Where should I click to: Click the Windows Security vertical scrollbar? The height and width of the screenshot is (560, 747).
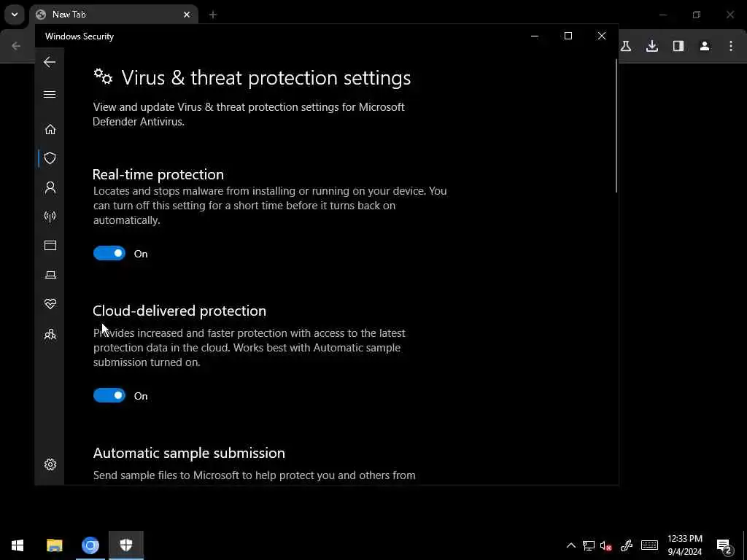coord(616,126)
